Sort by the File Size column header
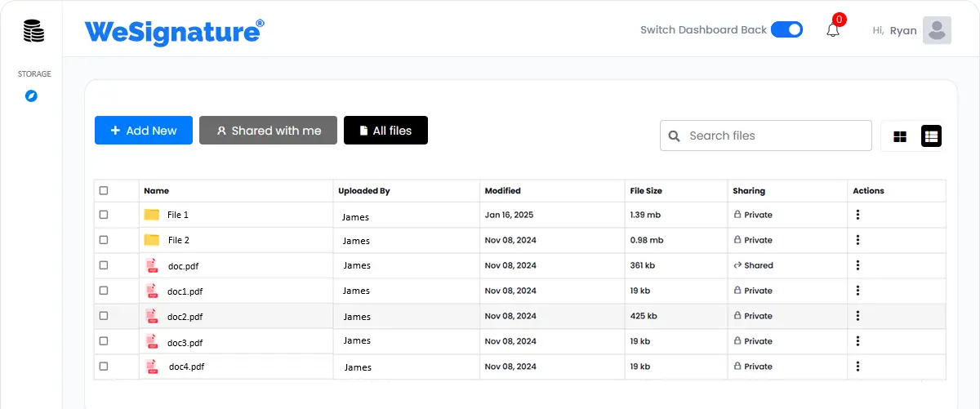The image size is (980, 409). 646,191
